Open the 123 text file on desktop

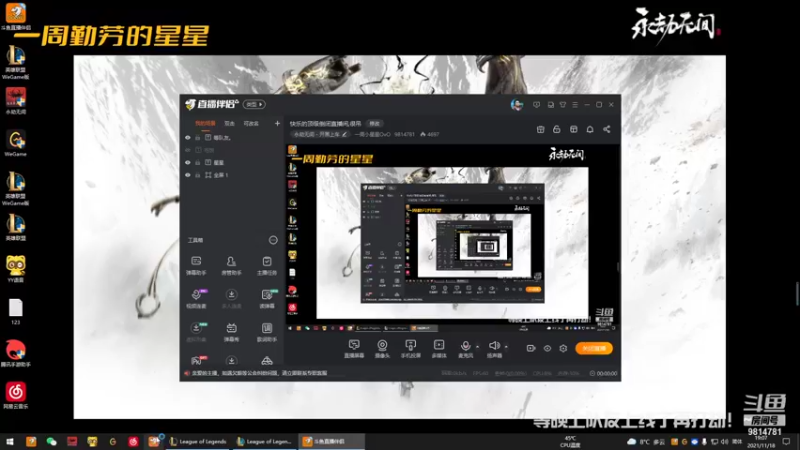click(x=16, y=312)
